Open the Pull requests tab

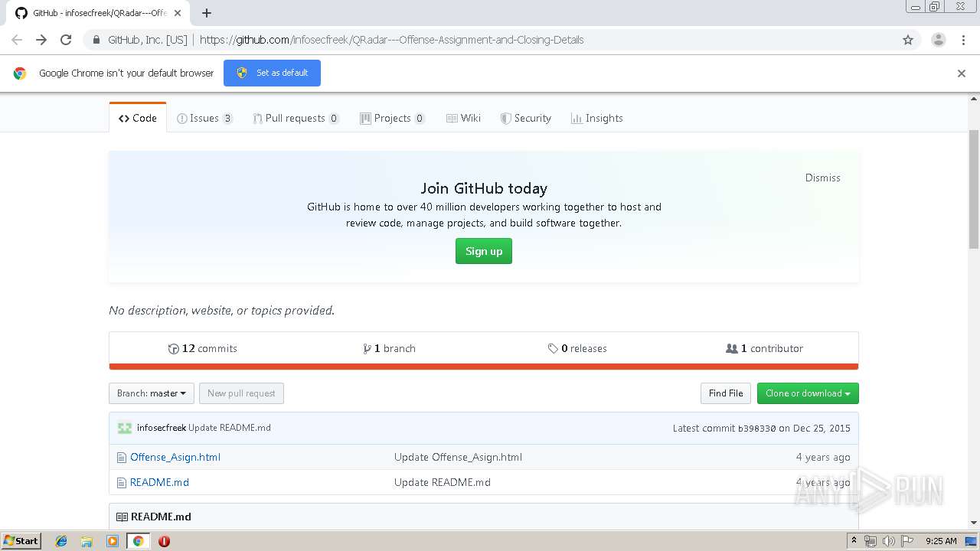point(296,118)
